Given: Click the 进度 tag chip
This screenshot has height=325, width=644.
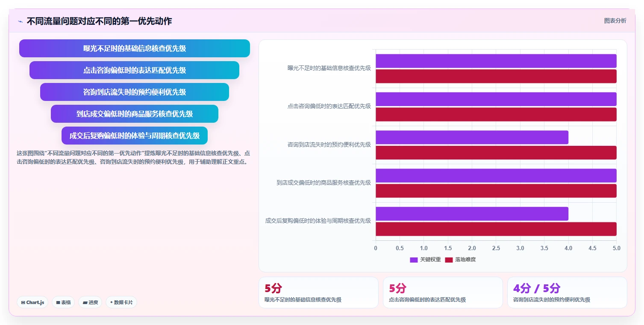Looking at the screenshot, I should [x=90, y=302].
